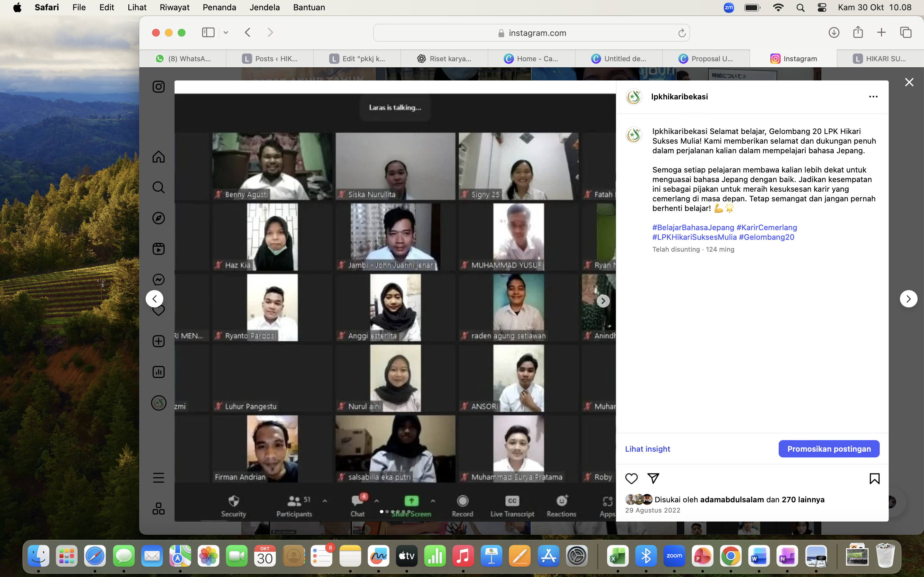This screenshot has height=577, width=924.
Task: Click the Explore compass icon
Action: pyautogui.click(x=158, y=218)
